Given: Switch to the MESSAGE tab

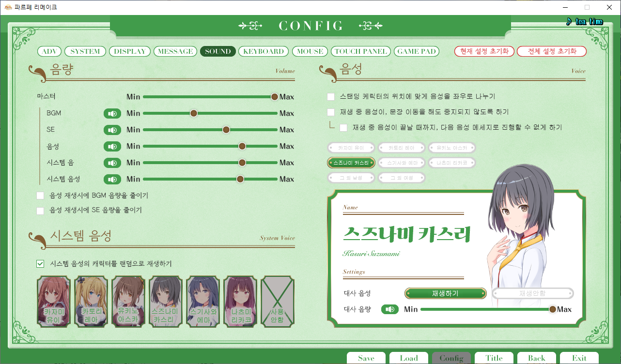Looking at the screenshot, I should 175,51.
